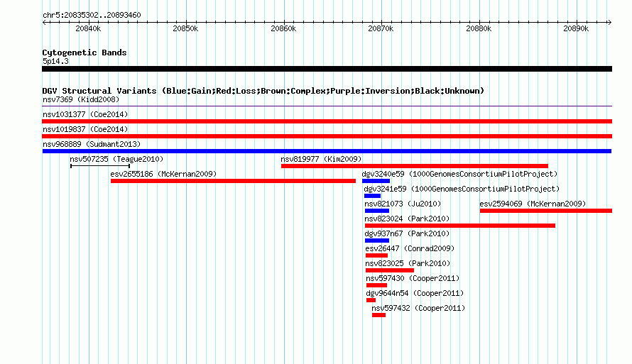
Task: Click the 20850k ruler tick label
Action: click(x=185, y=28)
